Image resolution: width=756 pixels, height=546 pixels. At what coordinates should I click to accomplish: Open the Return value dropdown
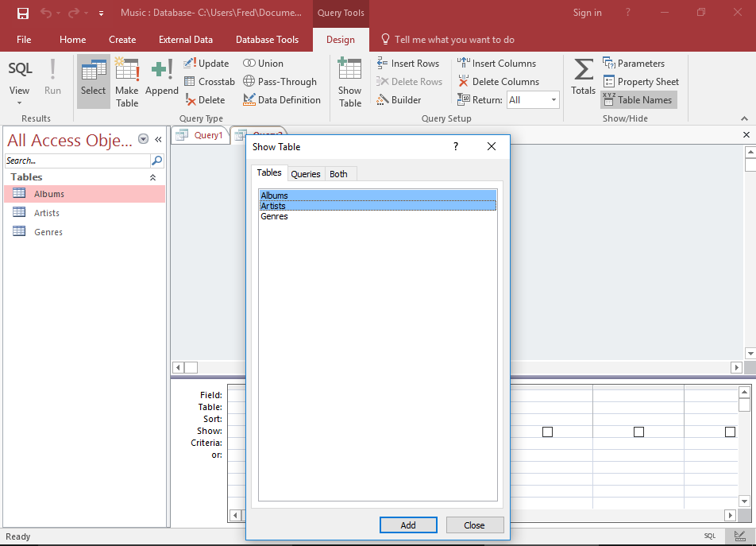coord(553,100)
